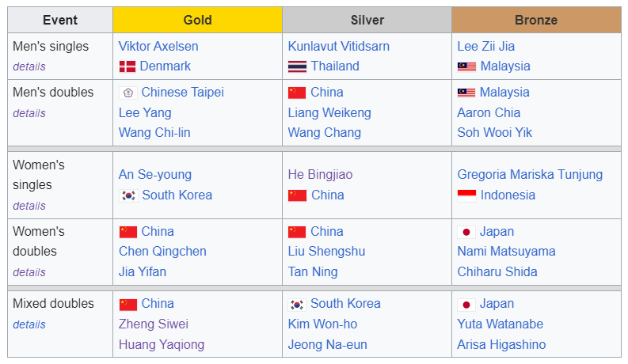The height and width of the screenshot is (364, 628).
Task: Open details for Women's doubles
Action: pyautogui.click(x=29, y=272)
